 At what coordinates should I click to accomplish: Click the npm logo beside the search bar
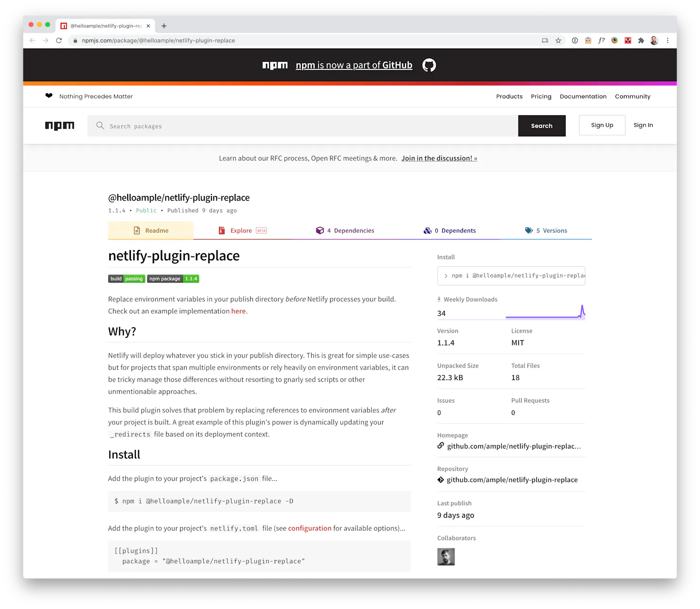60,125
